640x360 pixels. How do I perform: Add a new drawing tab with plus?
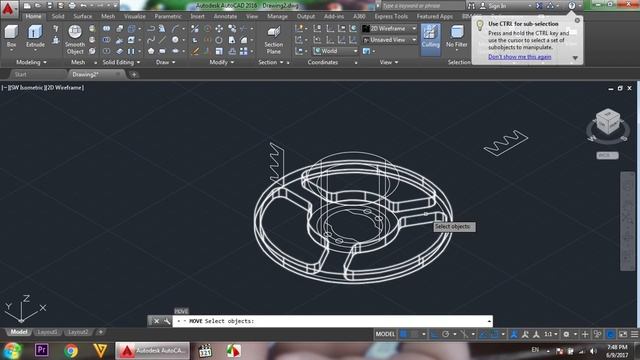[133, 74]
